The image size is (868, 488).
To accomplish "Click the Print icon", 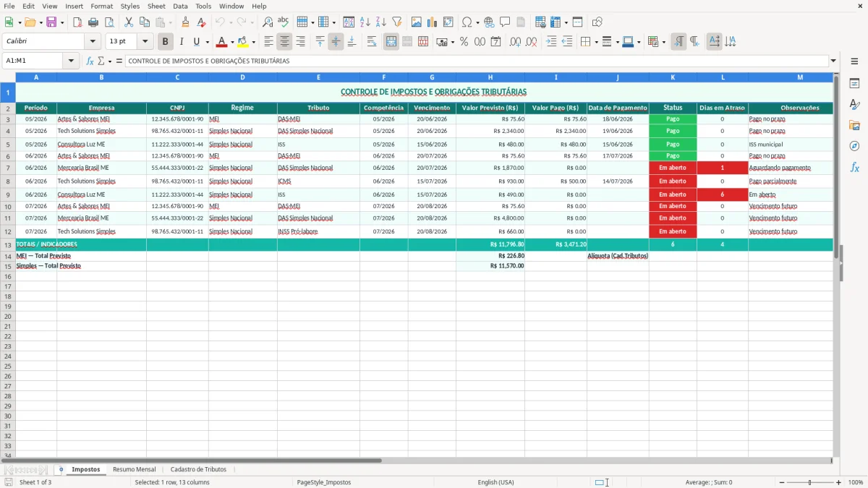I will pos(93,22).
